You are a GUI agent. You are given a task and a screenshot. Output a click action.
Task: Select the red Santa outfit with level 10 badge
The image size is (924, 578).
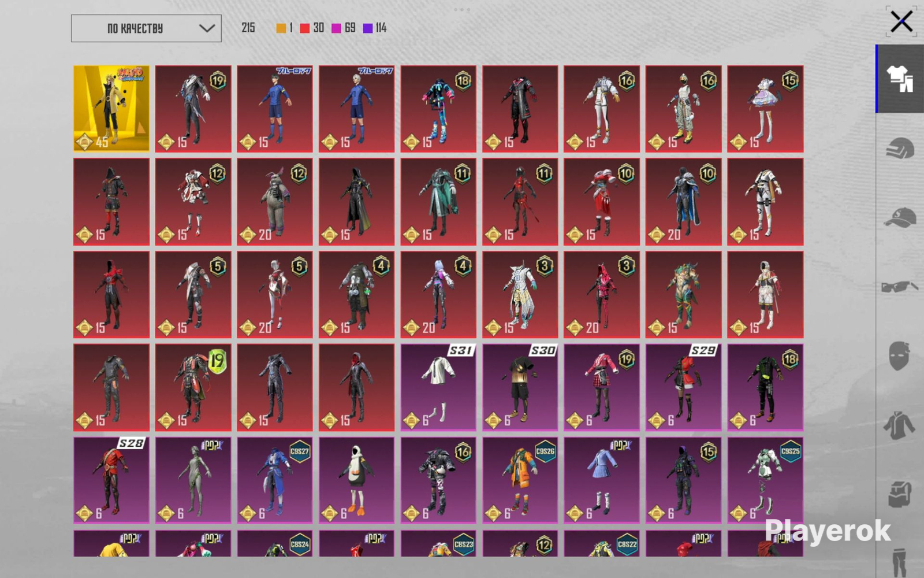(x=602, y=202)
